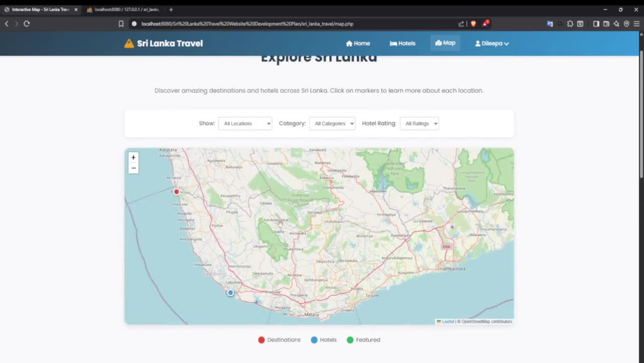This screenshot has height=363, width=644.
Task: Click the Home icon in navbar
Action: [349, 43]
